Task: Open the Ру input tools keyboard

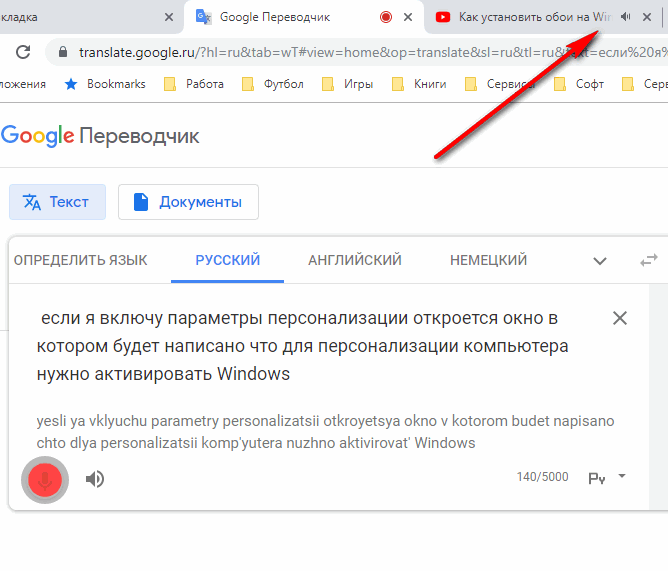Action: coord(597,478)
